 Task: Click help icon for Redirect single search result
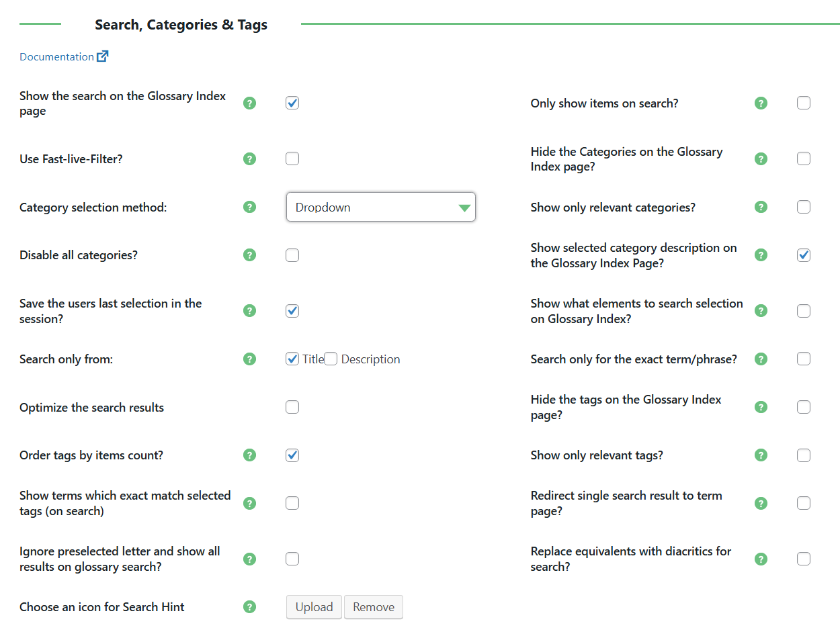tap(761, 503)
